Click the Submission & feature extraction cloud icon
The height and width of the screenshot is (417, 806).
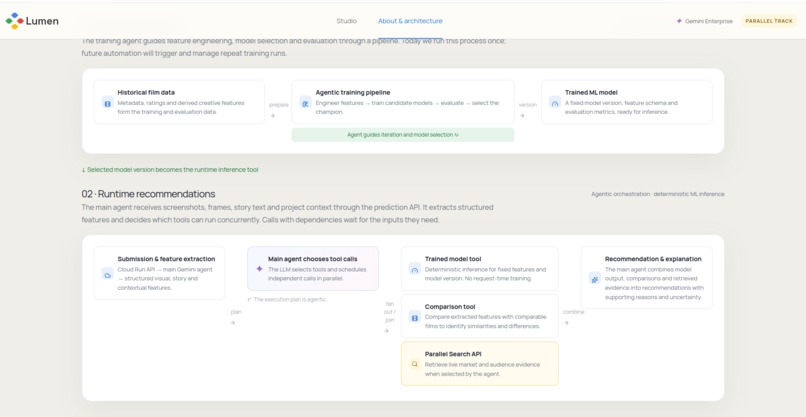pos(107,274)
